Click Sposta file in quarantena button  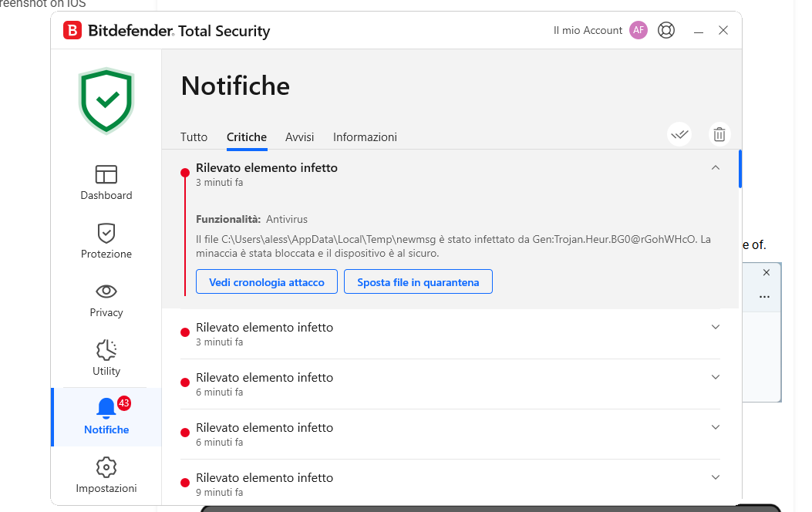(x=418, y=282)
